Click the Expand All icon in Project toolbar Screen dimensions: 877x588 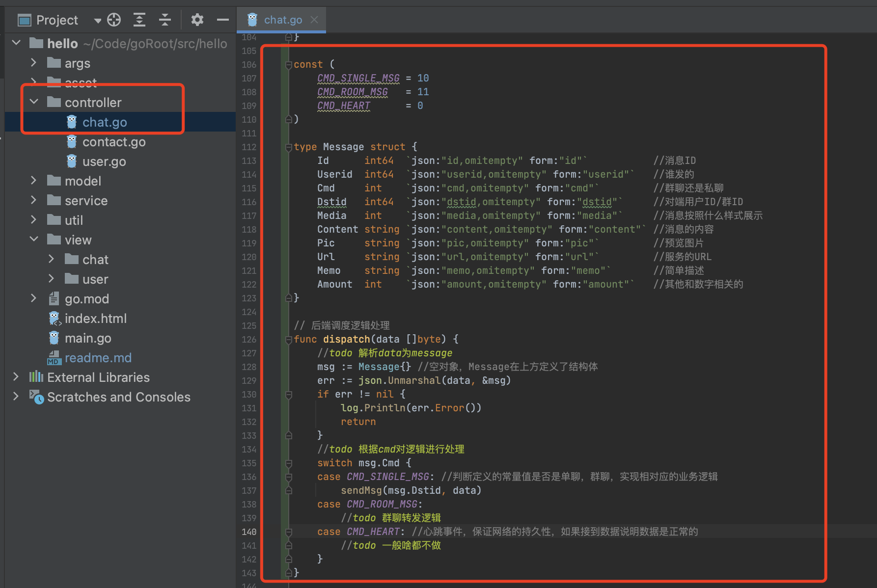[139, 20]
